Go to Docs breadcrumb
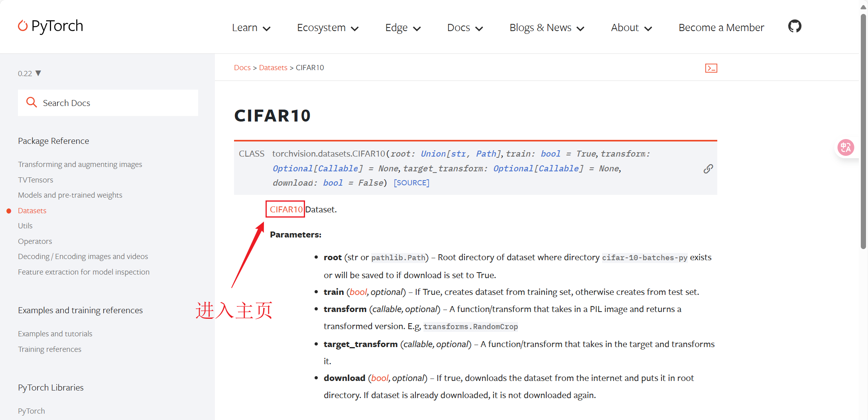Image resolution: width=868 pixels, height=420 pixels. pyautogui.click(x=242, y=68)
